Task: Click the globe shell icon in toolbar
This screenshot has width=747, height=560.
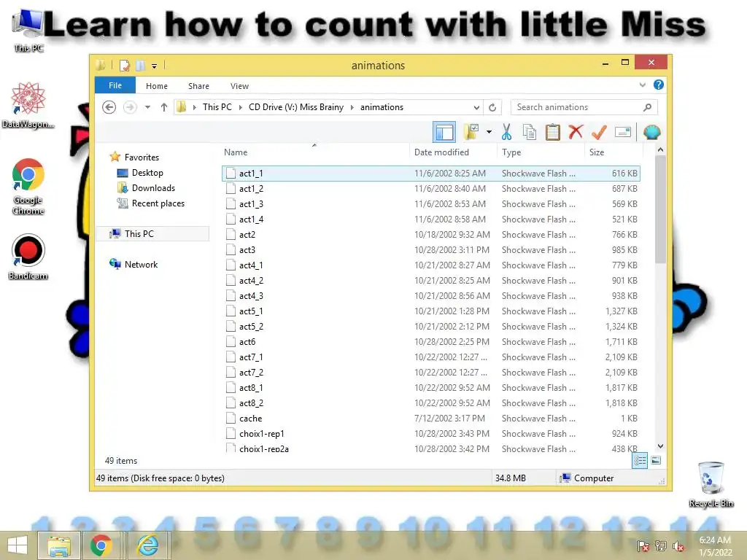Action: [x=651, y=132]
